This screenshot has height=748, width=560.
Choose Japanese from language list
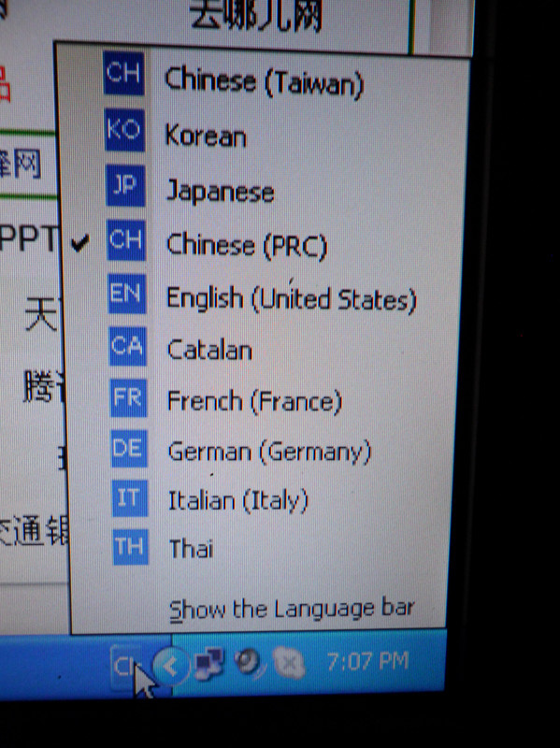264,191
